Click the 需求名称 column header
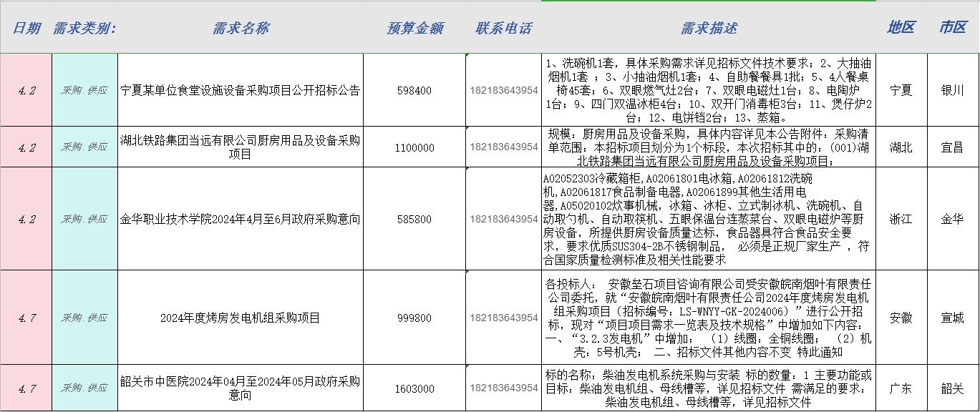The width and height of the screenshot is (980, 412). pos(241,28)
